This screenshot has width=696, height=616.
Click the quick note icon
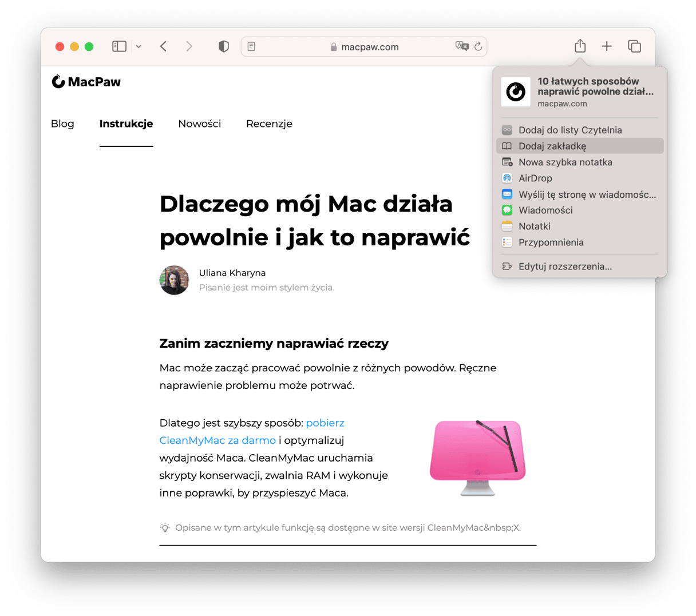coord(507,162)
